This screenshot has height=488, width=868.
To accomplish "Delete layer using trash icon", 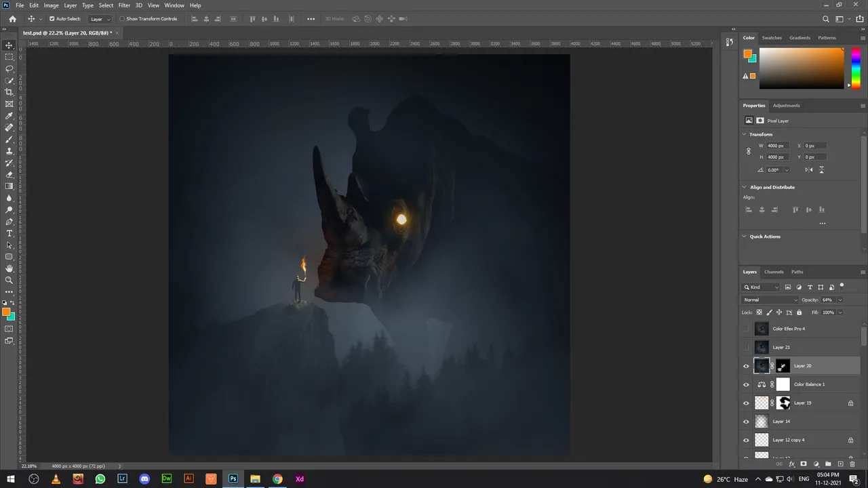I will point(852,464).
